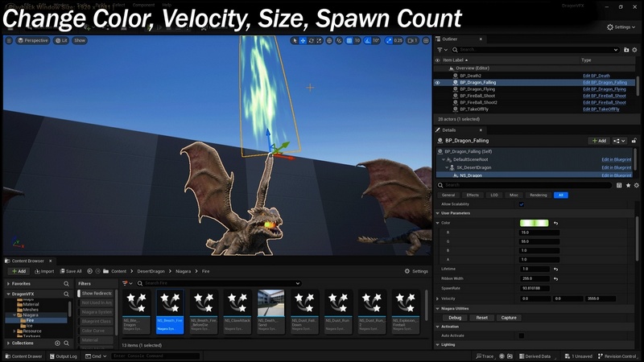Select the translate (move) tool in viewport
644x362 pixels.
[x=303, y=40]
